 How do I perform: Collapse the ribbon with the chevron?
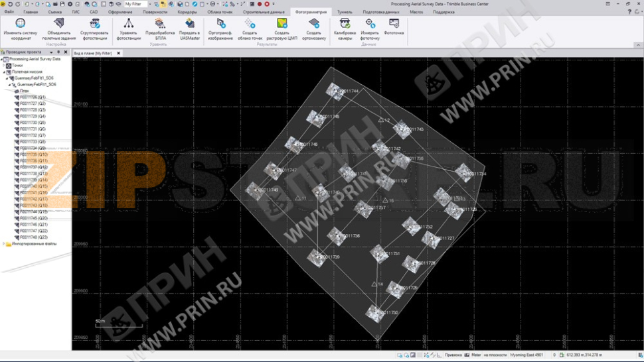coord(638,44)
